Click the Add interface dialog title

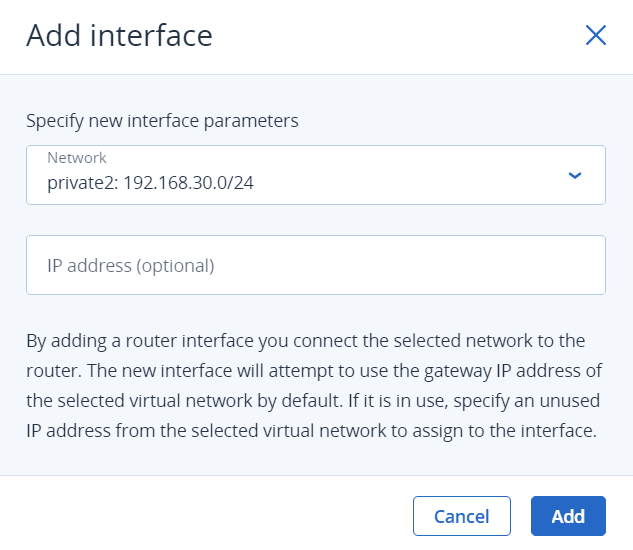pyautogui.click(x=119, y=36)
